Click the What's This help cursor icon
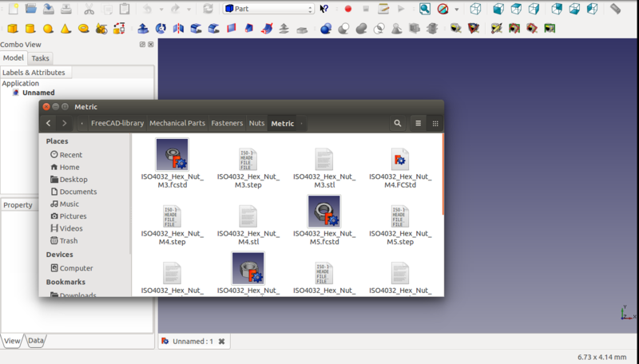This screenshot has height=364, width=639. 324,9
